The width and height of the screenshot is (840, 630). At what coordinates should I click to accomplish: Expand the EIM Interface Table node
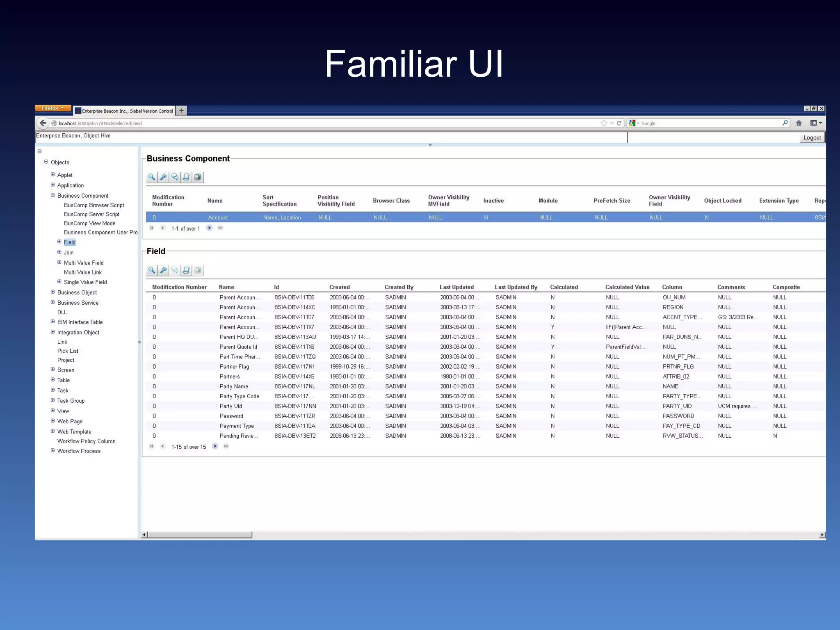click(x=53, y=322)
